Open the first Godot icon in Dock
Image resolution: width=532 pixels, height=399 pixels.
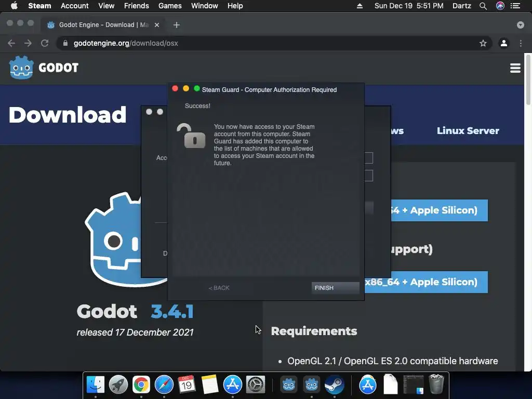click(289, 385)
